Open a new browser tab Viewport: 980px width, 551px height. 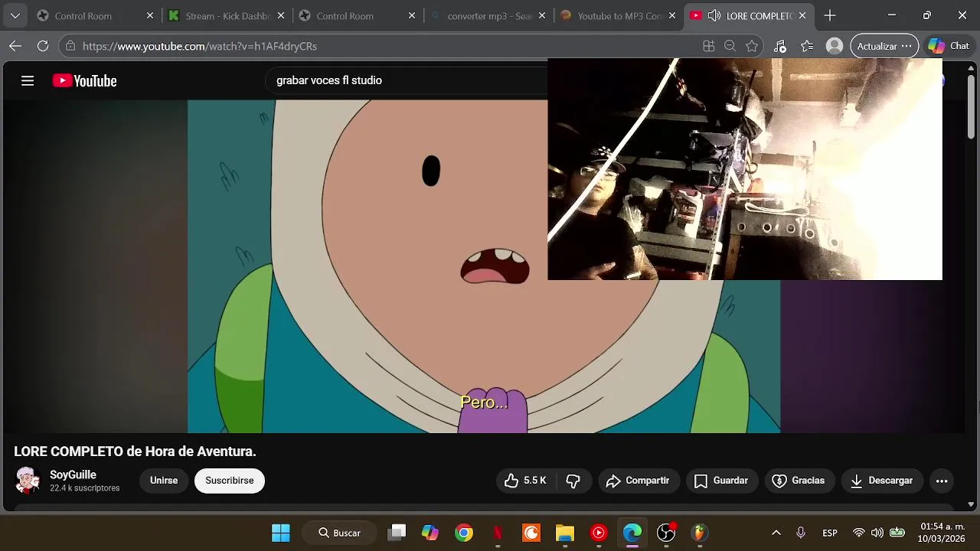tap(830, 15)
